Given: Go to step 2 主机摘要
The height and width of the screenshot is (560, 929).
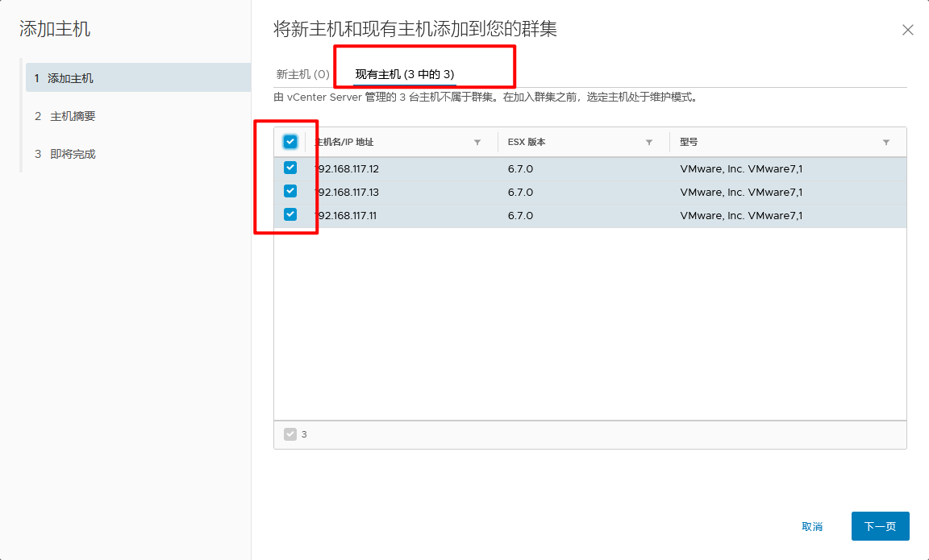Looking at the screenshot, I should (x=73, y=116).
